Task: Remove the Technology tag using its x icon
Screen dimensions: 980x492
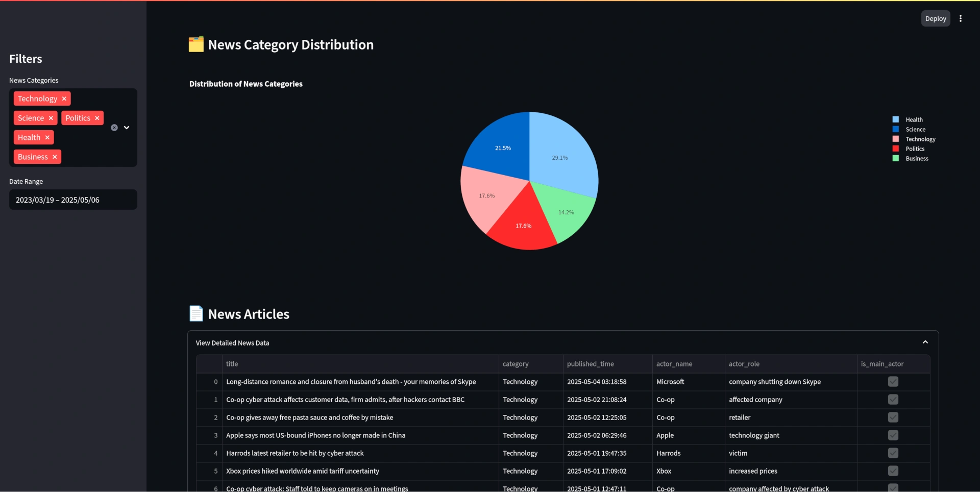Action: (x=64, y=99)
